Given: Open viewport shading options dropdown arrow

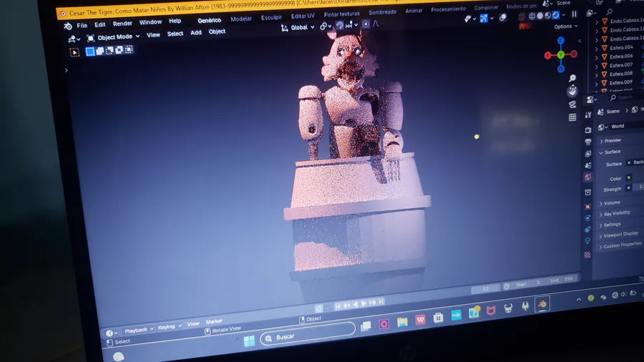Looking at the screenshot, I should 564,15.
